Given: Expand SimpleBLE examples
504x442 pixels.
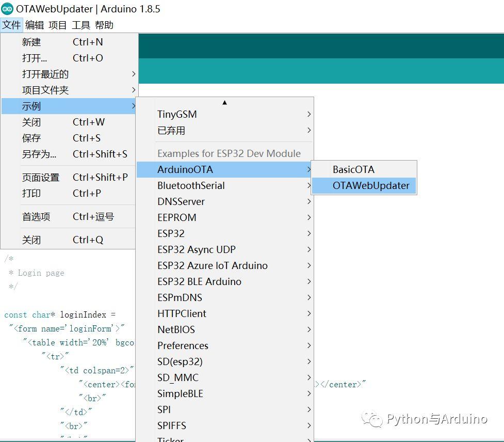Looking at the screenshot, I should (x=225, y=394).
